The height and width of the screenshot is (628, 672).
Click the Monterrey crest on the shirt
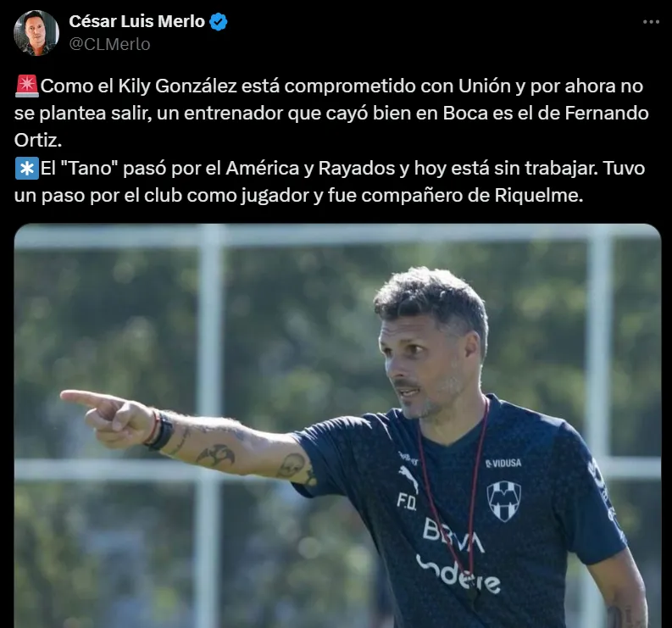(504, 501)
